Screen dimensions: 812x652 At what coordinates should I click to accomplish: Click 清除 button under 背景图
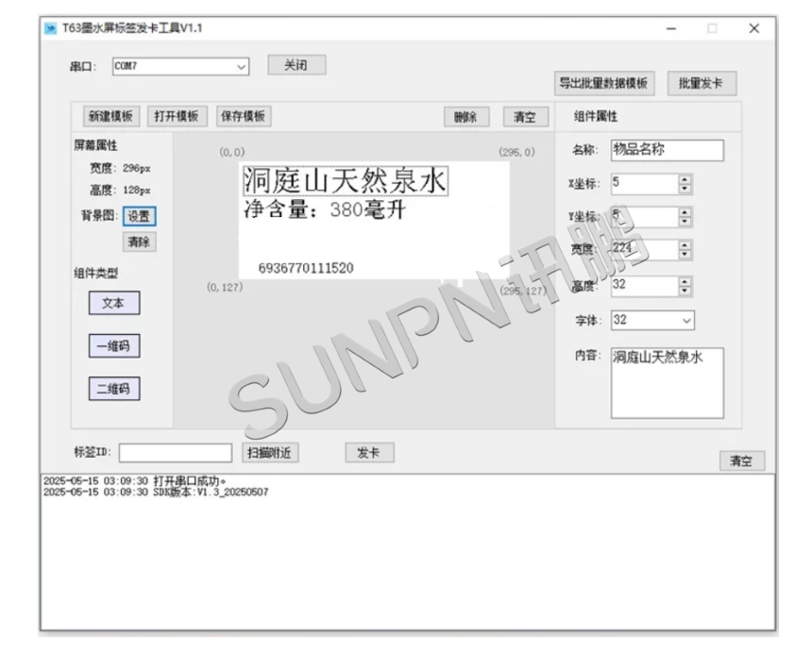coord(140,242)
